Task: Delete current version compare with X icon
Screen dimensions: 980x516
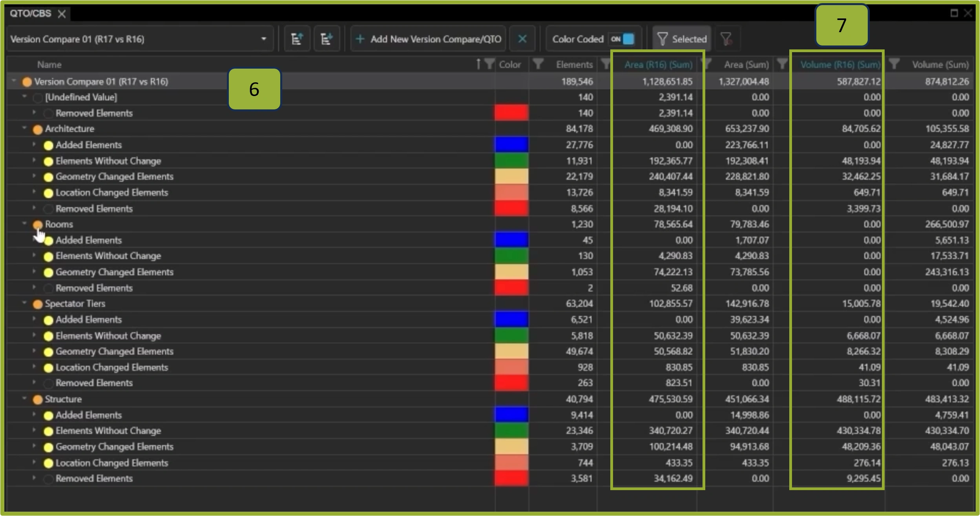Action: click(522, 39)
